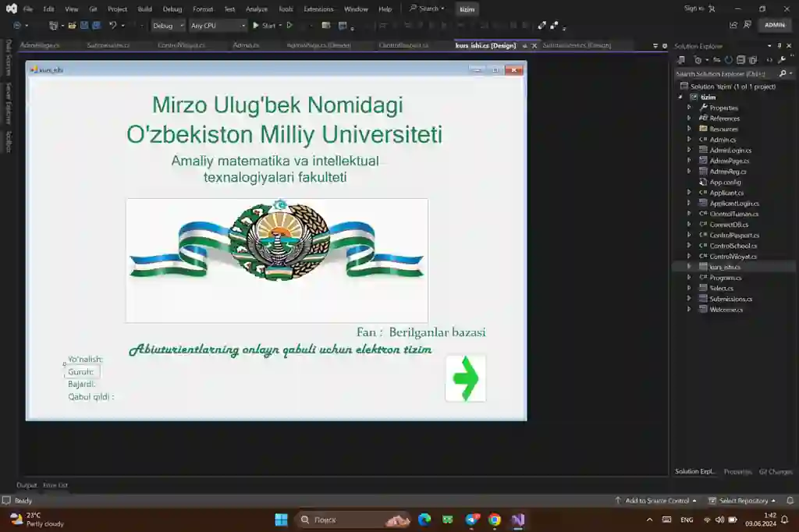Select the Undo icon on the toolbar
The height and width of the screenshot is (532, 799).
pos(112,26)
